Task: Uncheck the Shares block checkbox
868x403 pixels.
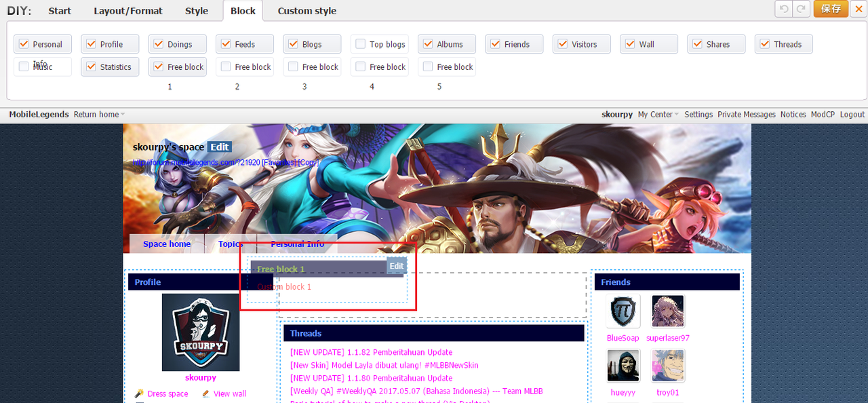Action: (x=697, y=44)
